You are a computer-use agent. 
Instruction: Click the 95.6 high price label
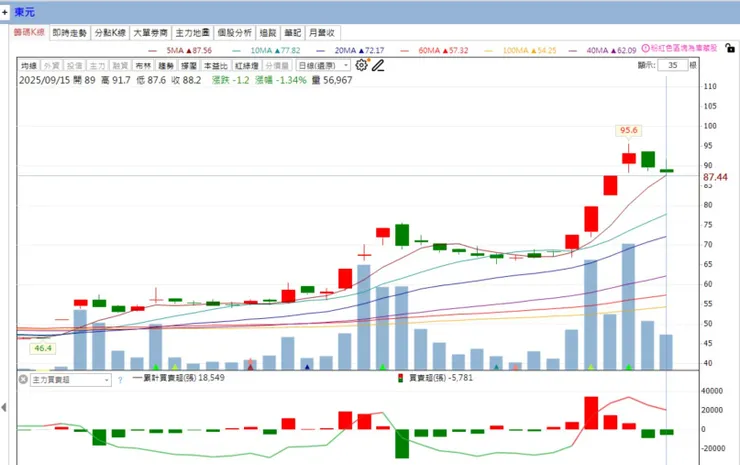pyautogui.click(x=629, y=130)
